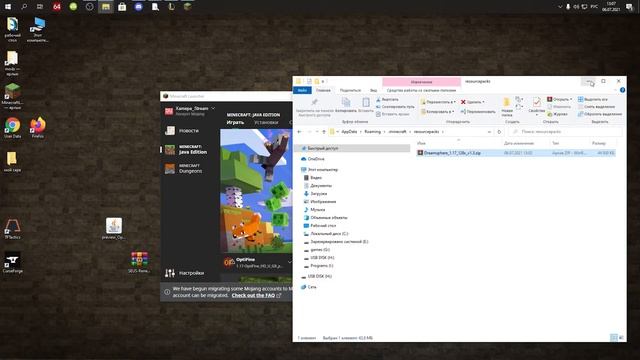
Task: Sort files by the Имя column header
Action: click(x=422, y=143)
